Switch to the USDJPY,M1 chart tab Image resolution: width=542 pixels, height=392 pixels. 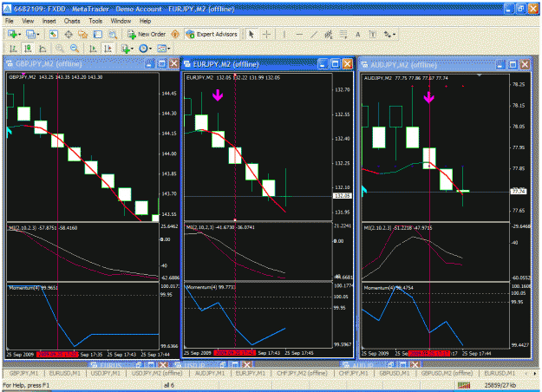click(106, 373)
